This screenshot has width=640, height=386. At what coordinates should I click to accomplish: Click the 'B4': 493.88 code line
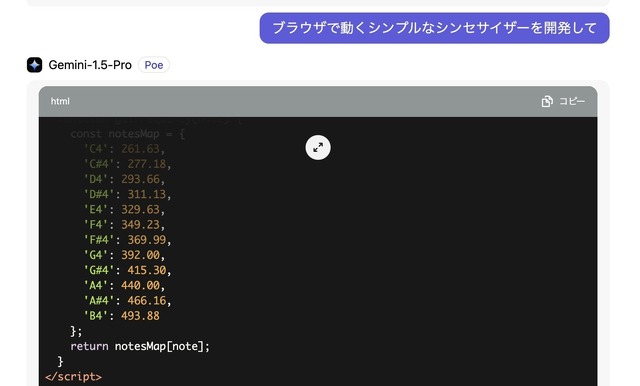(121, 316)
